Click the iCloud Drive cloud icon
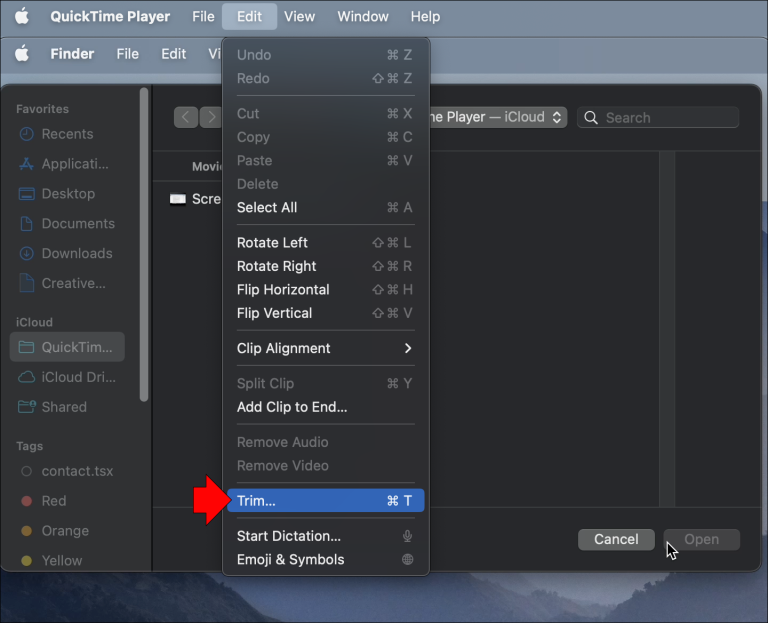Screen dimensions: 768x623 (x=27, y=377)
